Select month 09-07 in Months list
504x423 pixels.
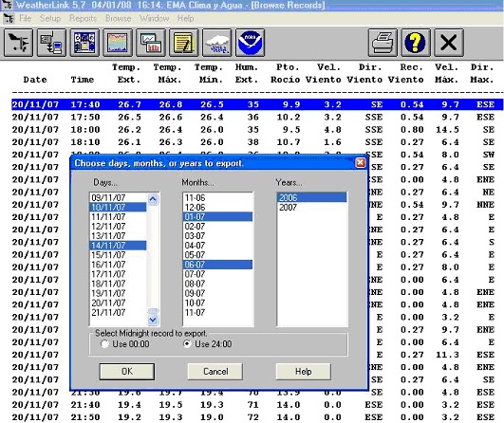pos(218,293)
